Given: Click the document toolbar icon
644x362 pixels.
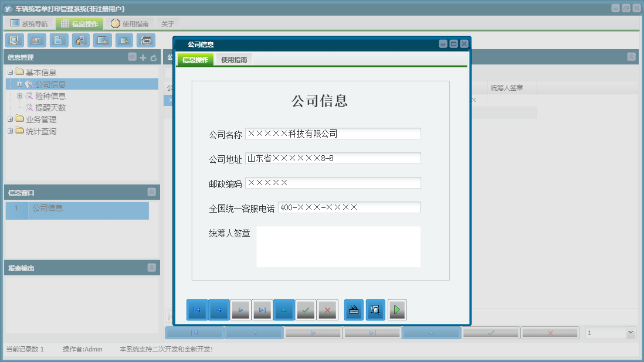Looking at the screenshot, I should click(58, 40).
